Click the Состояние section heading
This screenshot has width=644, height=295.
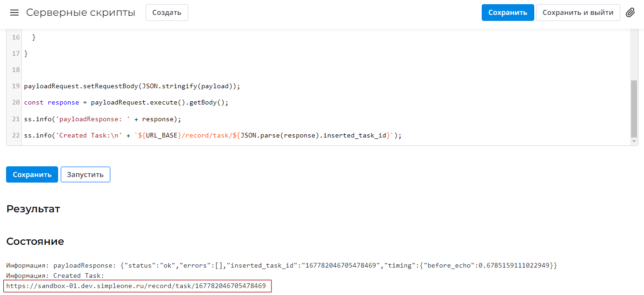click(x=35, y=242)
